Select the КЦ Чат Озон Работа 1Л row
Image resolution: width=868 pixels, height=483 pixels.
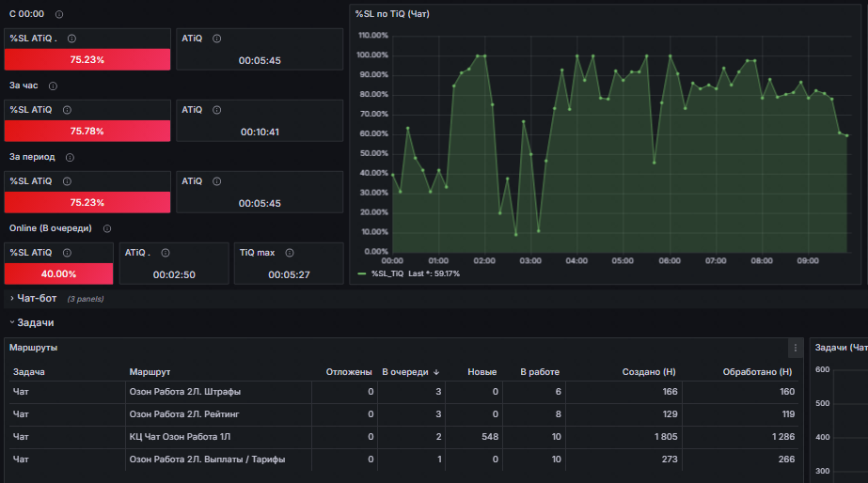[403, 437]
